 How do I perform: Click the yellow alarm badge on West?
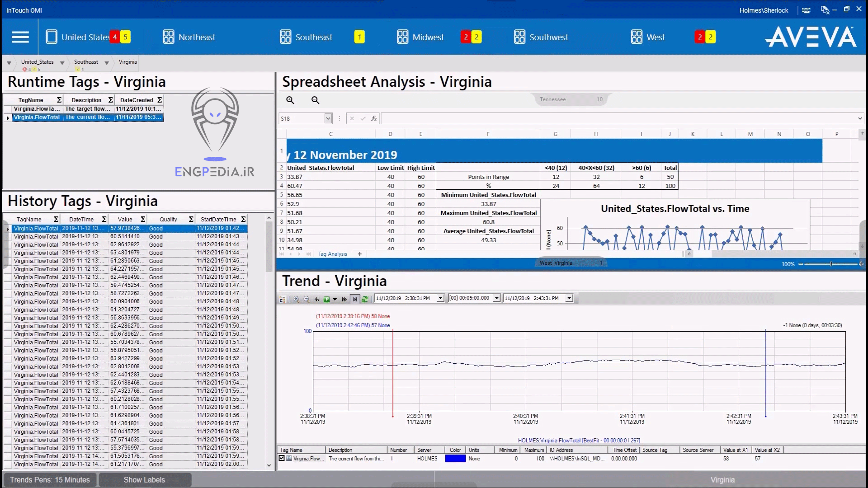[x=711, y=37]
